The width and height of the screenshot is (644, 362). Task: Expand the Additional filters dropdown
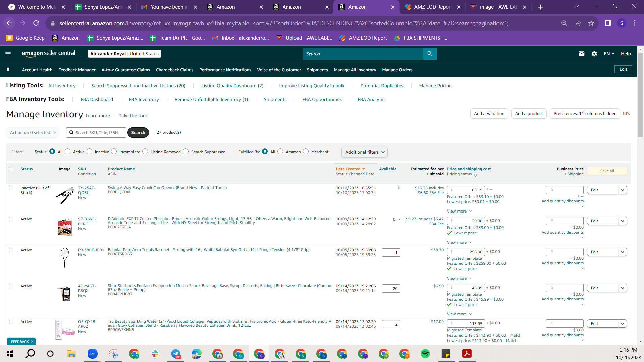coord(365,152)
